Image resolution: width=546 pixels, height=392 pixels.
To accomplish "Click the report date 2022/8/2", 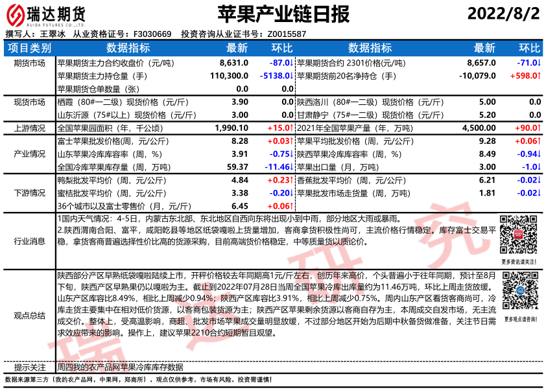I will click(503, 14).
